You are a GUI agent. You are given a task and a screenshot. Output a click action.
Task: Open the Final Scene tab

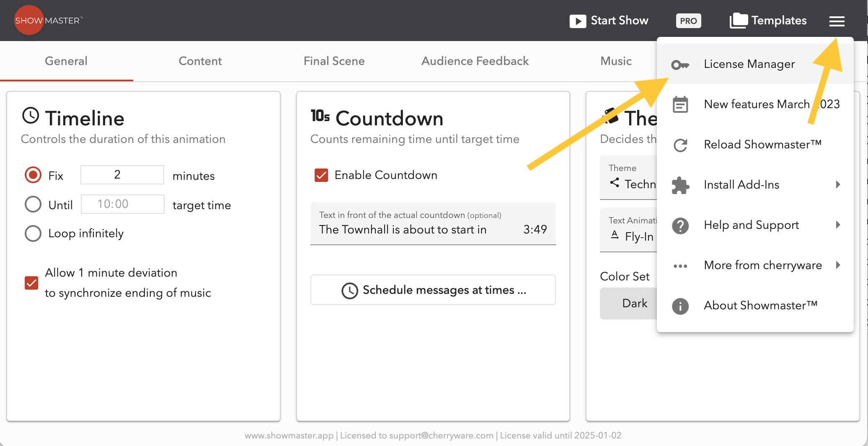click(334, 61)
